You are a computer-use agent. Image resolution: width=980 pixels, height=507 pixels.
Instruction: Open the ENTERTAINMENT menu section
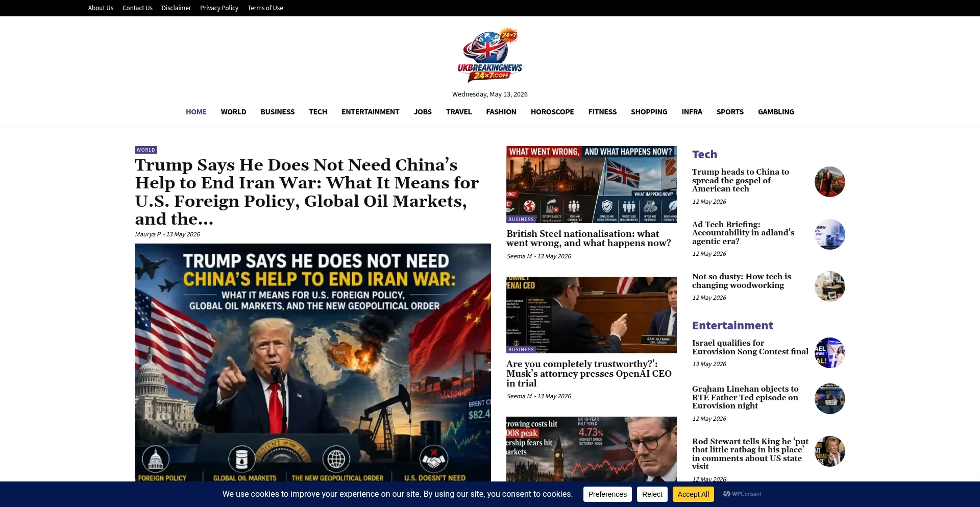click(x=370, y=112)
